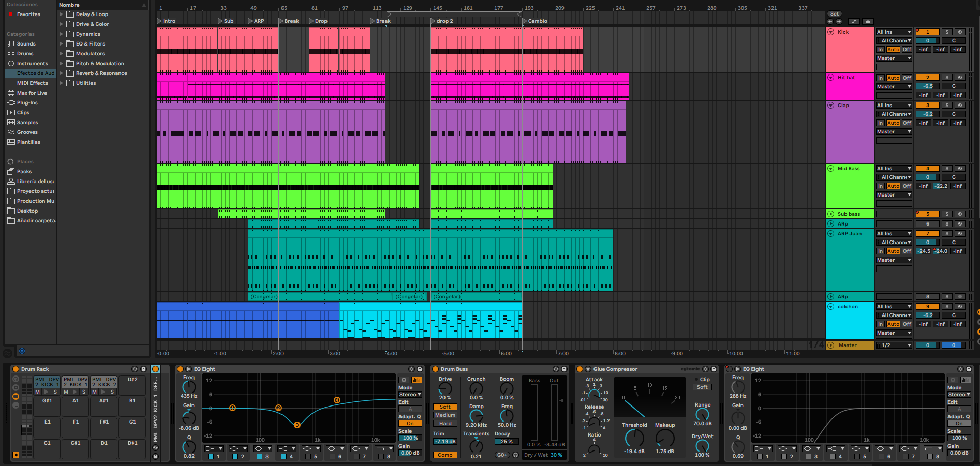
Task: Expand Dynamics folder
Action: pos(62,34)
